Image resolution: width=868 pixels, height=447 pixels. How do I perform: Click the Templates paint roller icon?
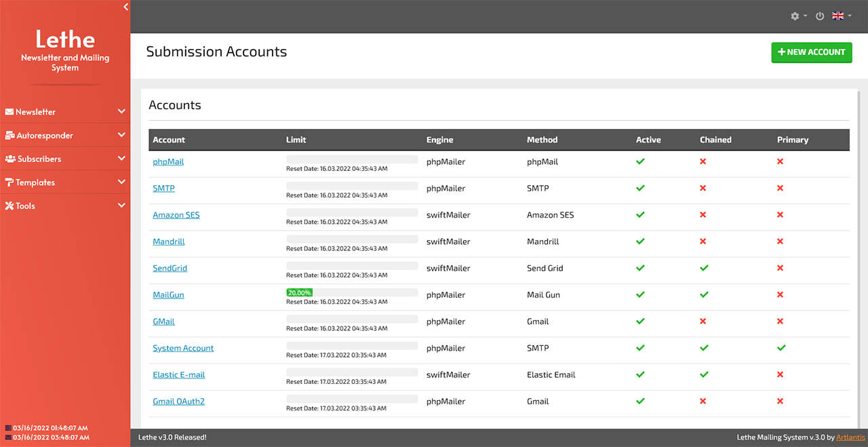(x=9, y=182)
